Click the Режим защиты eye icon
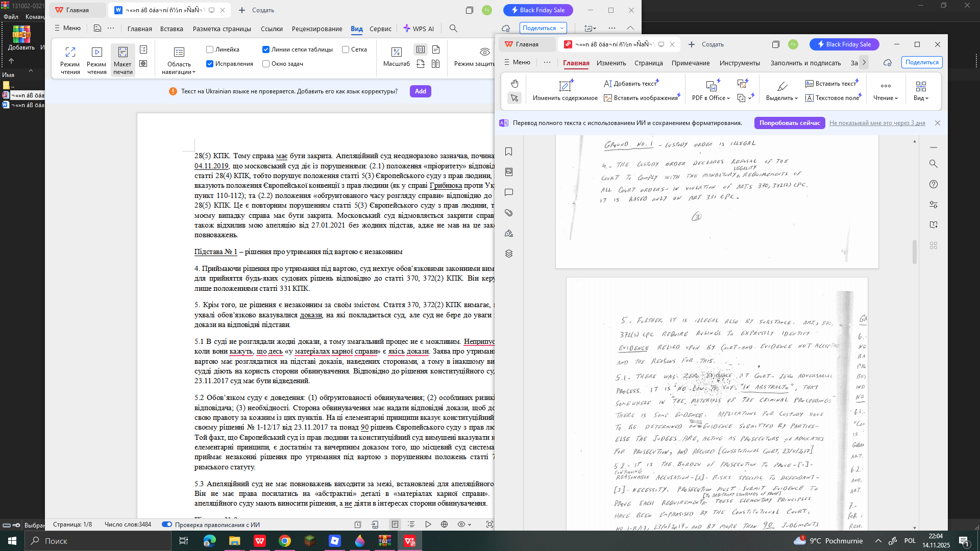 [x=484, y=52]
